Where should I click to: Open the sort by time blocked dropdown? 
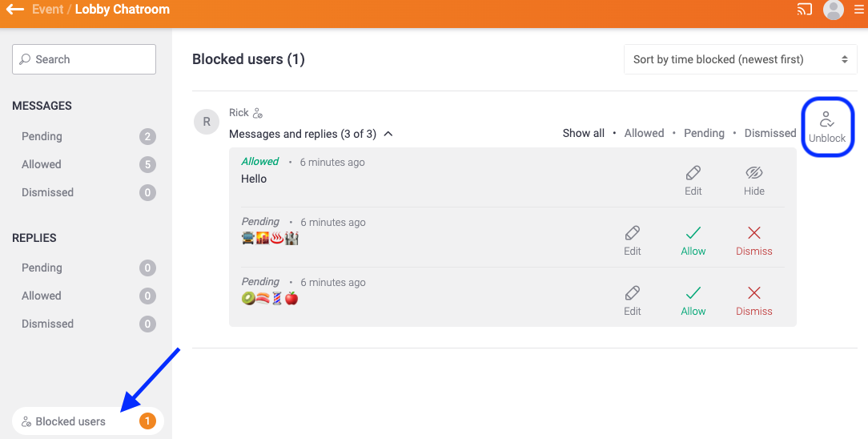740,59
